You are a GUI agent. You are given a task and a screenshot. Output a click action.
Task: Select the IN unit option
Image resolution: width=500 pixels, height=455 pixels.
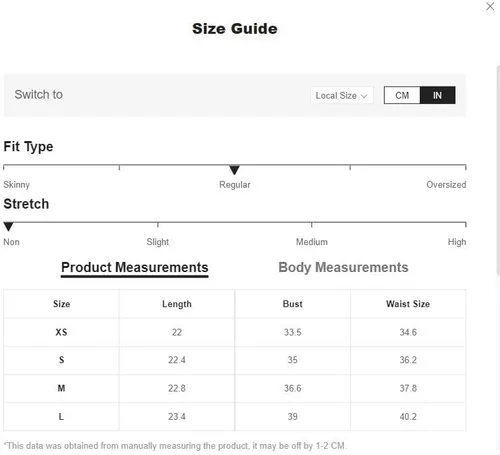pos(437,95)
